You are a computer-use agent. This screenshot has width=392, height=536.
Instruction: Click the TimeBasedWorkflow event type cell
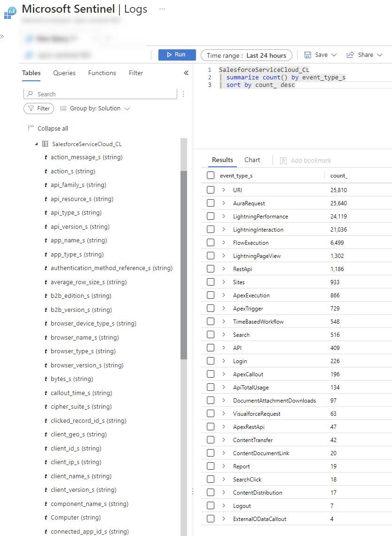(258, 322)
